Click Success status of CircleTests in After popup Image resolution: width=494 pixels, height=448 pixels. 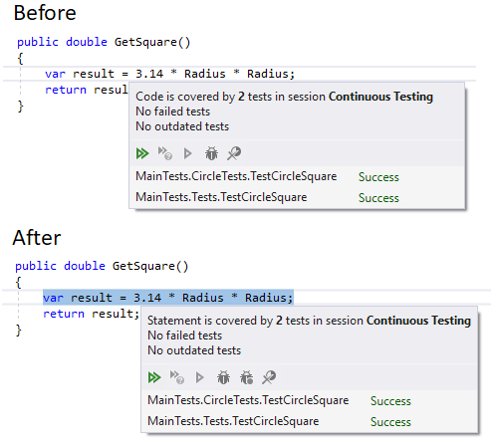coord(390,401)
